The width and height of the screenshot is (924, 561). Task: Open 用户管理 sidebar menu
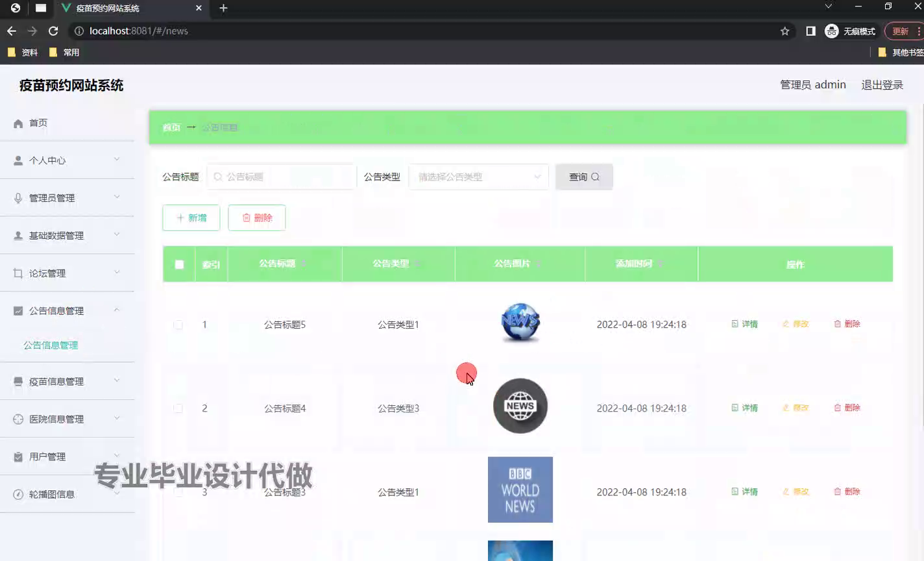pyautogui.click(x=67, y=457)
